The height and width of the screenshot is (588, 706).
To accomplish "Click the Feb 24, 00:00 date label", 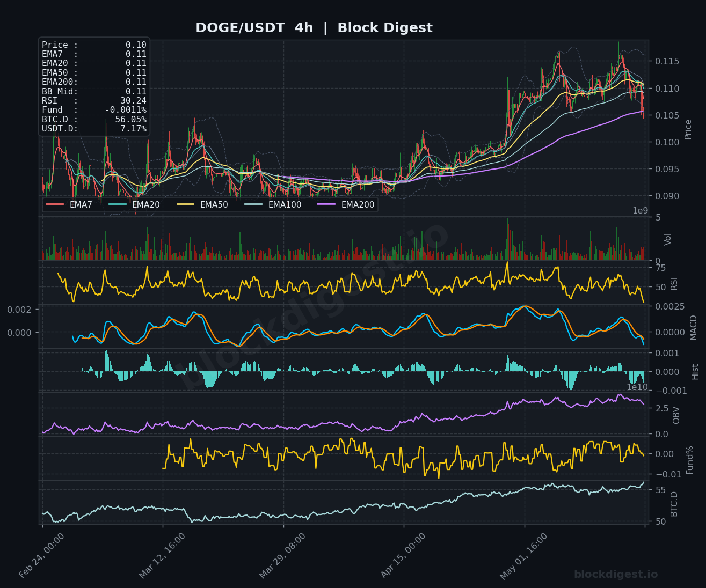I will [x=42, y=556].
